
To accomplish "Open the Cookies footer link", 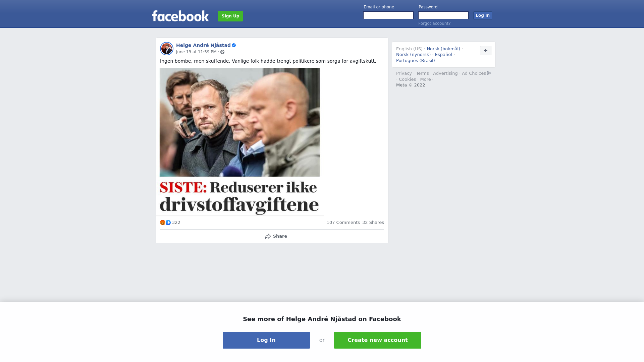I will coord(407,79).
